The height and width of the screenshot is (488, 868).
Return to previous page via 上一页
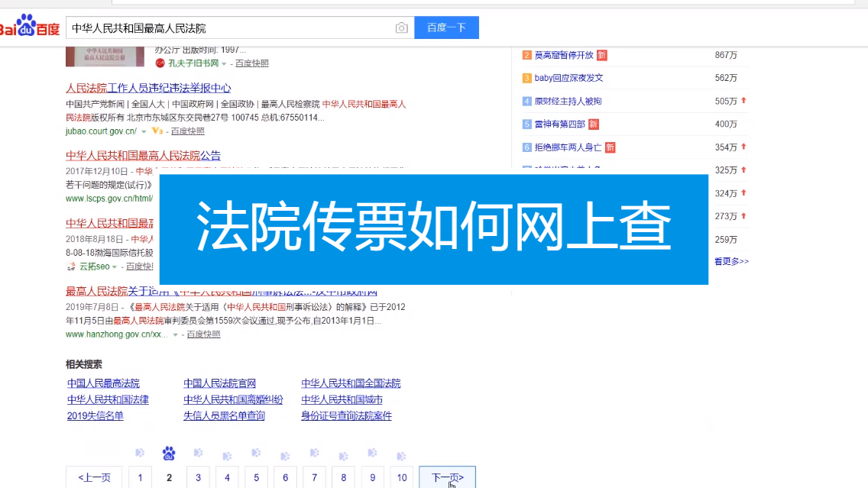[x=93, y=477]
